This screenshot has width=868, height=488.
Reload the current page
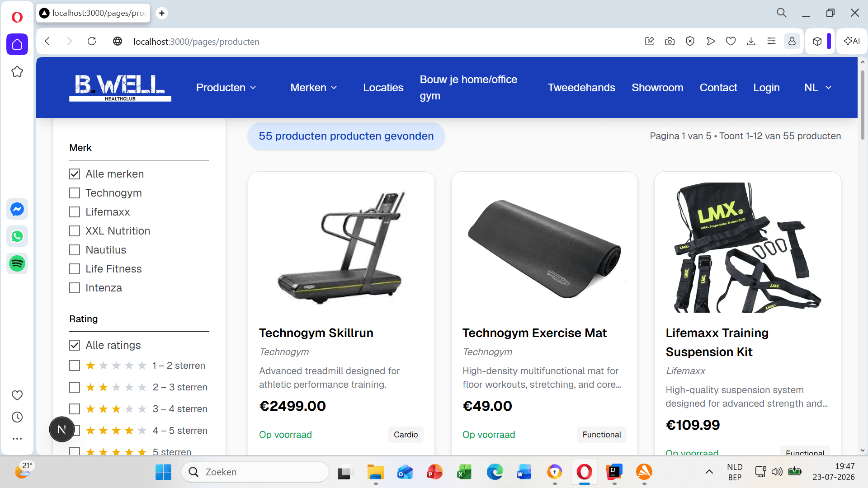point(92,42)
